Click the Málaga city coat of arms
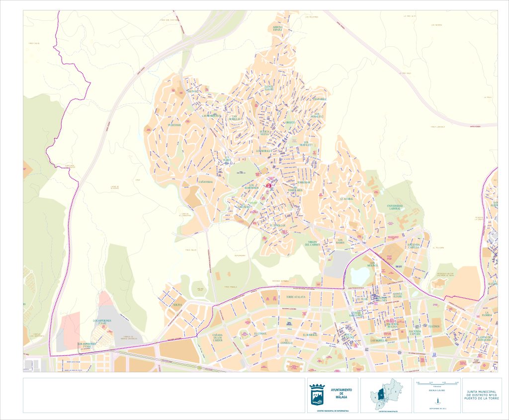This screenshot has width=509, height=420. coord(316,396)
